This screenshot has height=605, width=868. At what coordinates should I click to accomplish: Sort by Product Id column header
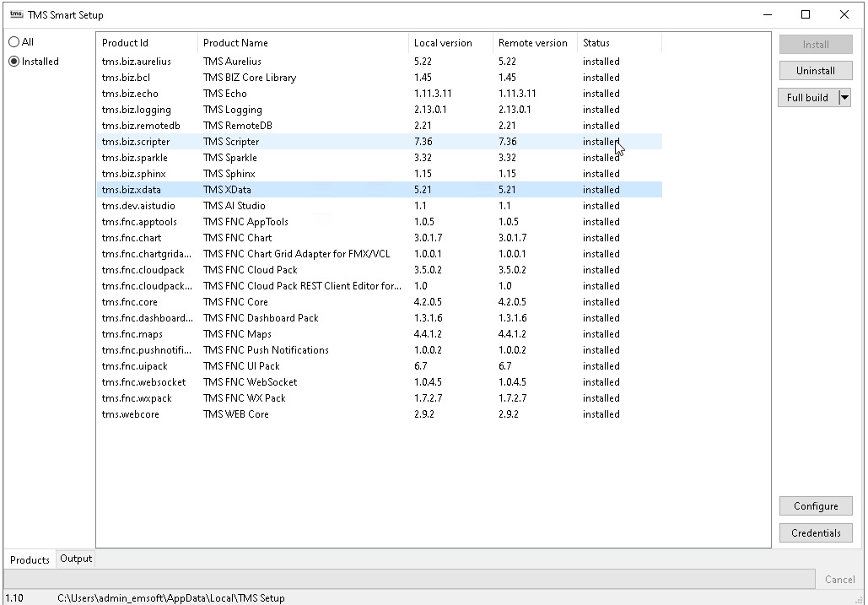pyautogui.click(x=147, y=43)
